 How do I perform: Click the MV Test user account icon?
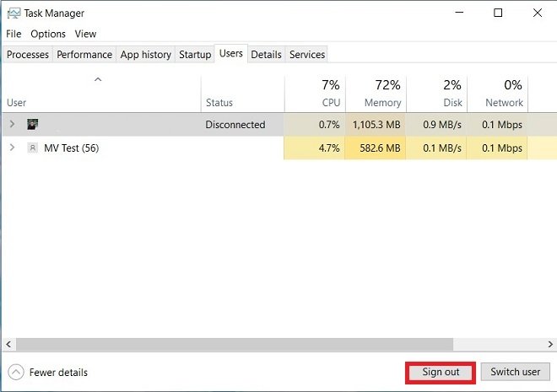(x=32, y=148)
